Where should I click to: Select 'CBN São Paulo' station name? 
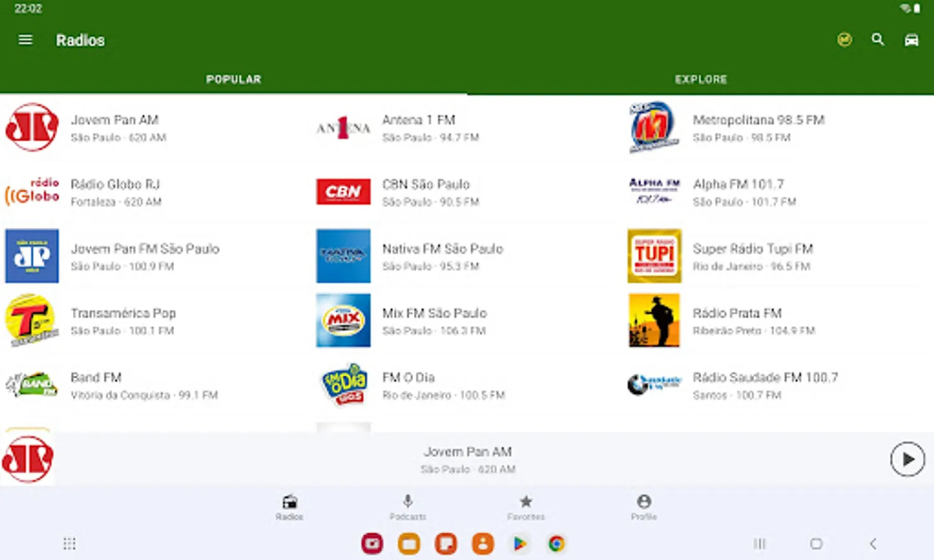pos(426,184)
